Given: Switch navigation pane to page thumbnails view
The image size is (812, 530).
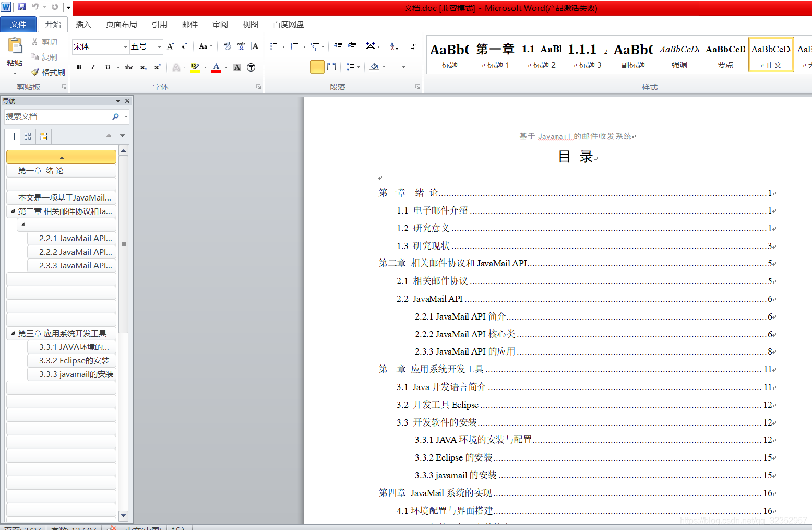Looking at the screenshot, I should pos(28,136).
